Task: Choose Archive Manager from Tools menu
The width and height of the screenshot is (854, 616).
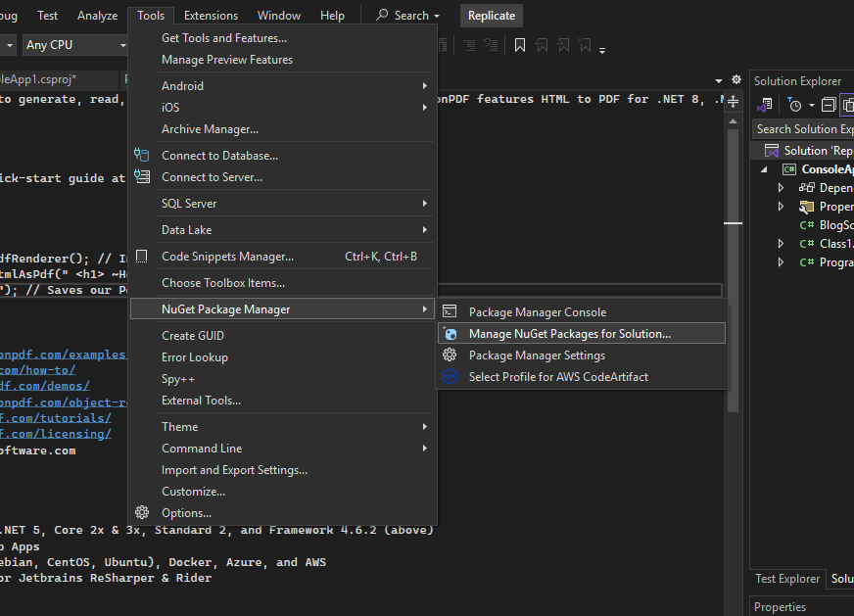Action: [x=283, y=129]
